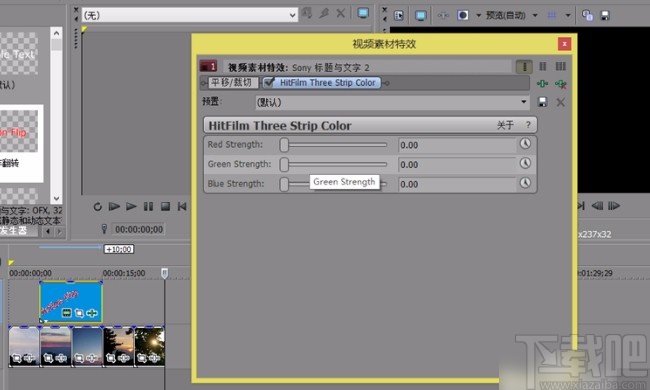Click the next frame button under preview
This screenshot has width=650, height=390.
[x=614, y=206]
